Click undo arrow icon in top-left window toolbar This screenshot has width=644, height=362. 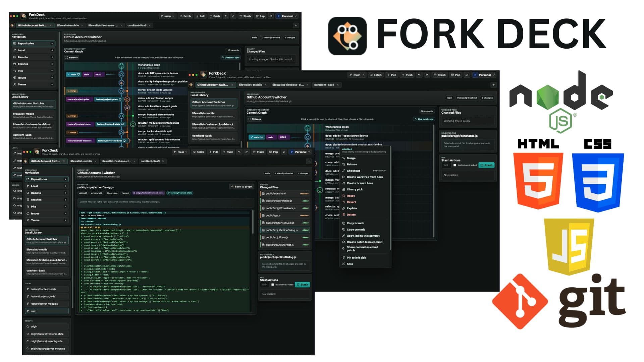(226, 16)
